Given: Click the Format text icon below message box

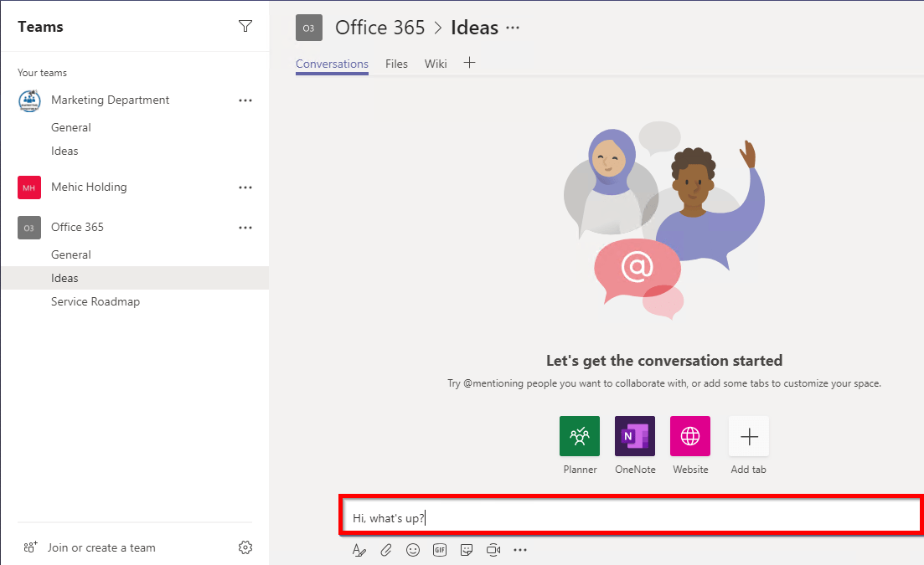Looking at the screenshot, I should [359, 550].
